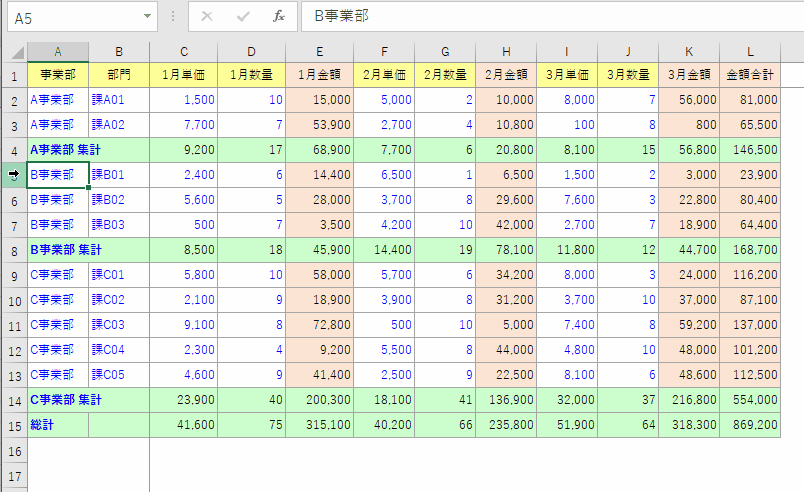
Task: Select column D header
Action: click(x=251, y=52)
